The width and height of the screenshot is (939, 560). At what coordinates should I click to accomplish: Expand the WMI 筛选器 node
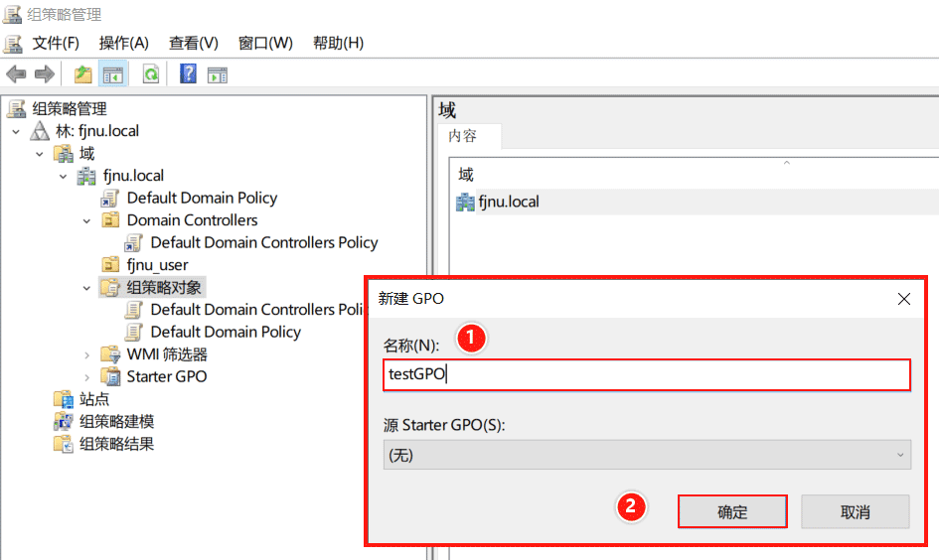coord(86,354)
